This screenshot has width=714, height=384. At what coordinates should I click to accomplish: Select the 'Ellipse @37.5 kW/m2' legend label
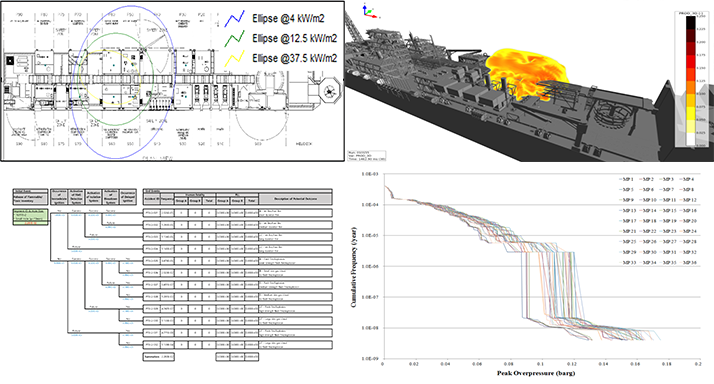295,59
